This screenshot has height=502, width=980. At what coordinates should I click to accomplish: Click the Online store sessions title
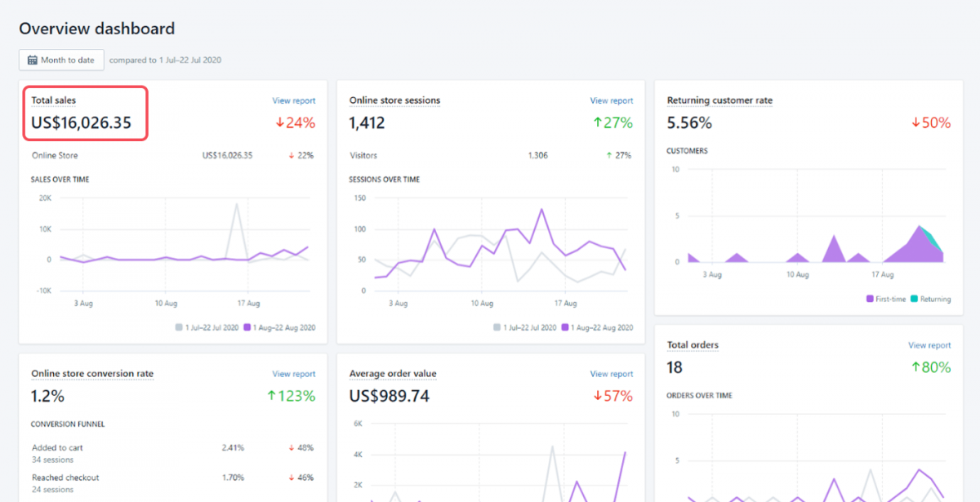[x=394, y=100]
